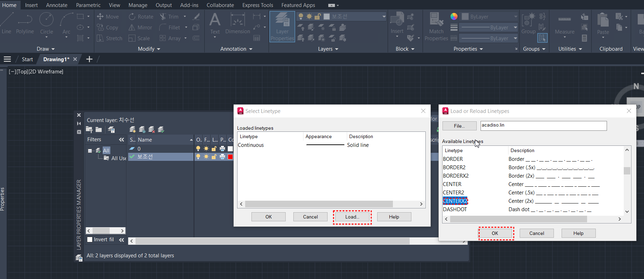Screen dimensions: 644x279
Task: Open the Group tool
Action: pos(528,23)
